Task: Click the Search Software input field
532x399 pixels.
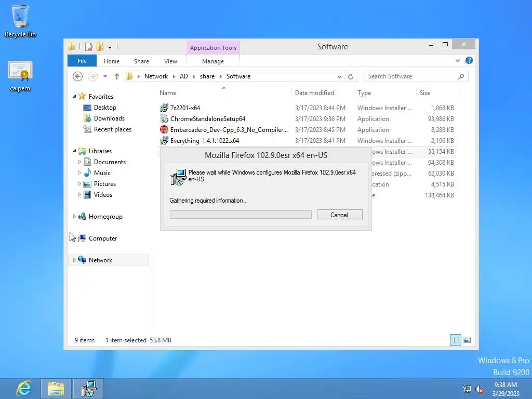Action: tap(410, 77)
